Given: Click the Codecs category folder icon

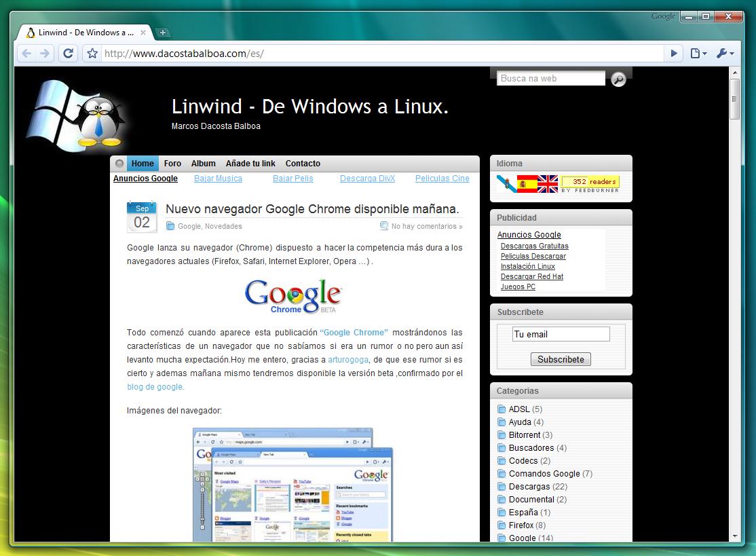Looking at the screenshot, I should (x=502, y=461).
